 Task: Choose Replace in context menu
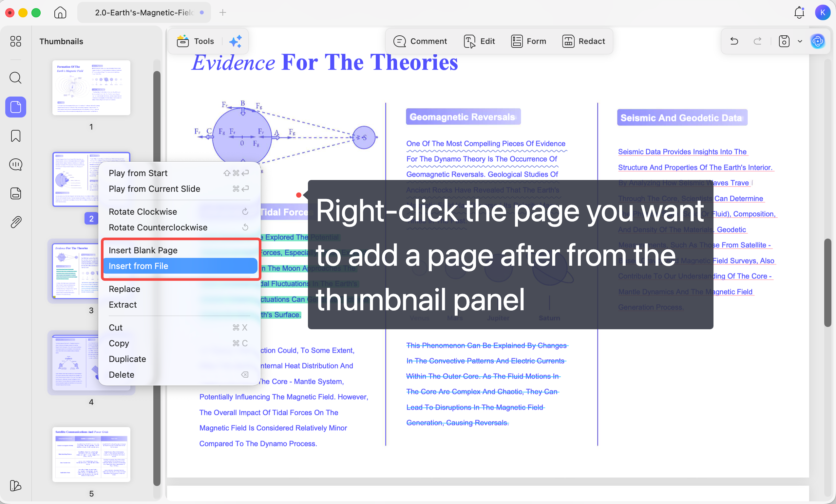tap(179, 289)
